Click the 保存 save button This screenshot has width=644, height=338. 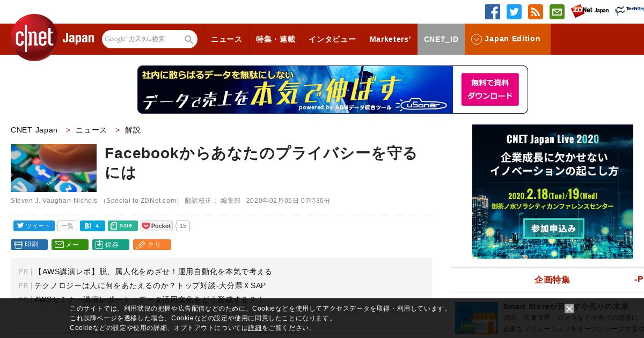[111, 245]
